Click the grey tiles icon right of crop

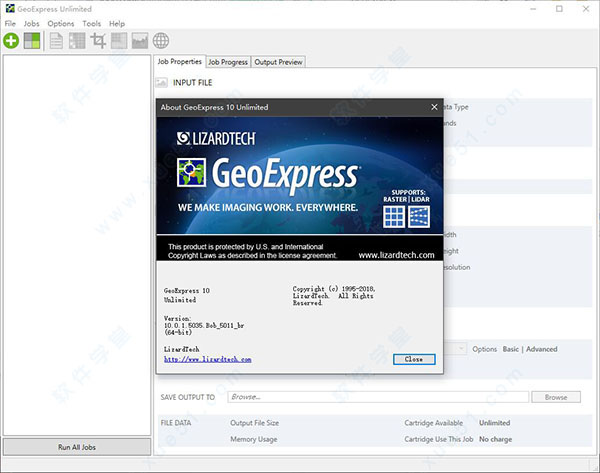click(119, 40)
